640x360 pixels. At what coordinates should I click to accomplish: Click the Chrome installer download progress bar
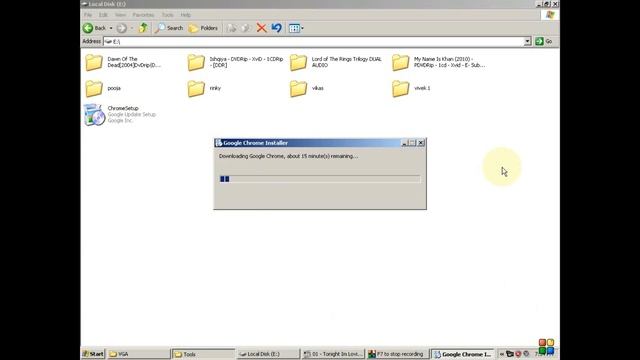320,179
